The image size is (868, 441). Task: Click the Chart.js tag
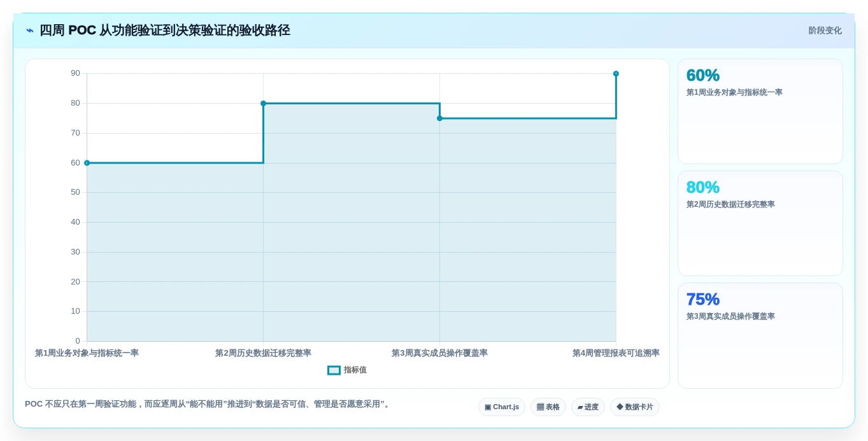click(502, 407)
